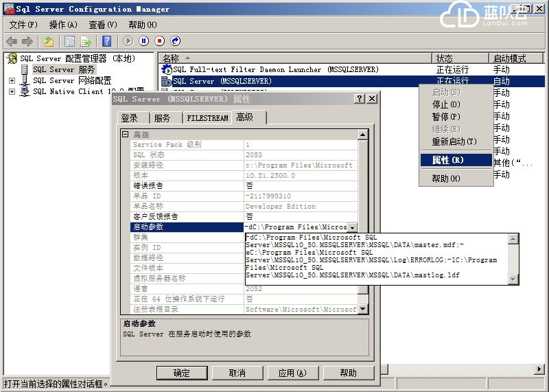Screen dimensions: 549x392
Task: Click the SQL Server 服务 tree node icon
Action: pyautogui.click(x=24, y=70)
